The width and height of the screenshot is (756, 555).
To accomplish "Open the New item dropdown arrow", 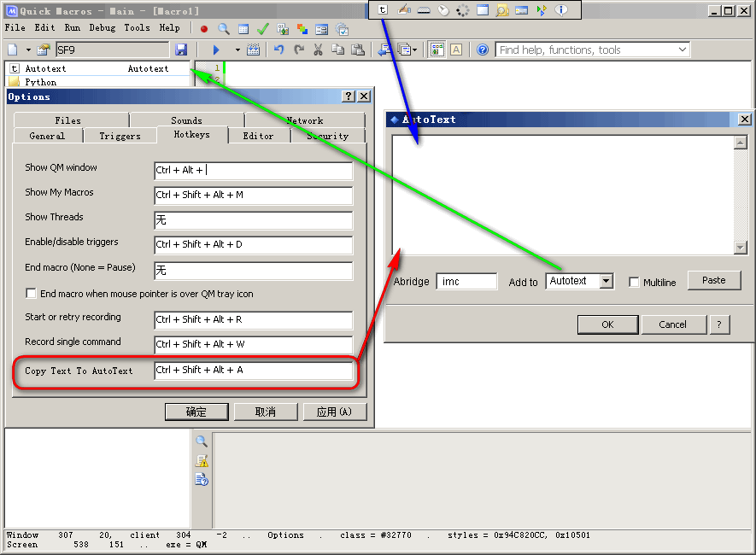I will pyautogui.click(x=28, y=50).
